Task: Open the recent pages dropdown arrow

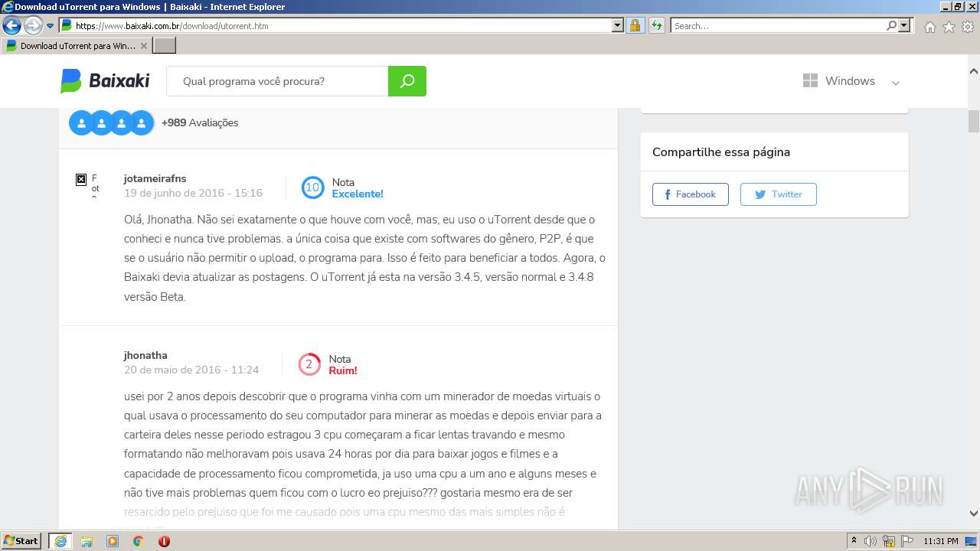Action: [51, 25]
